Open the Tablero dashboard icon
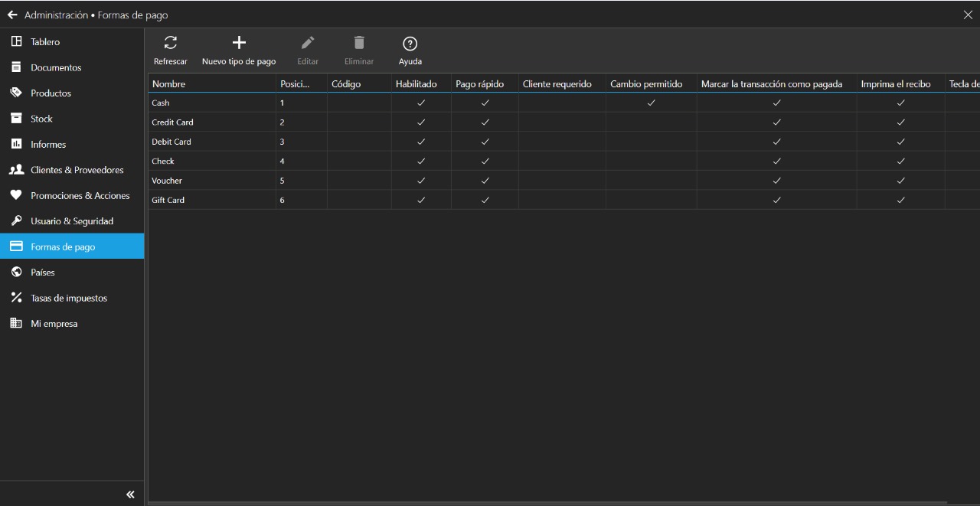 (x=16, y=41)
